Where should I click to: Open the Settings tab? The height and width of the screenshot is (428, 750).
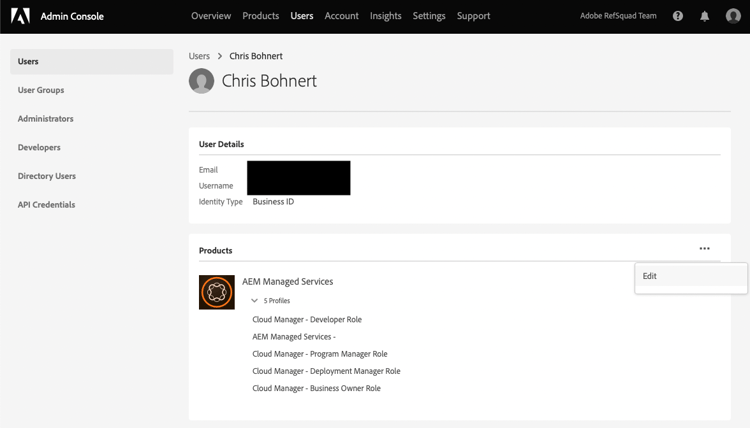coord(429,16)
